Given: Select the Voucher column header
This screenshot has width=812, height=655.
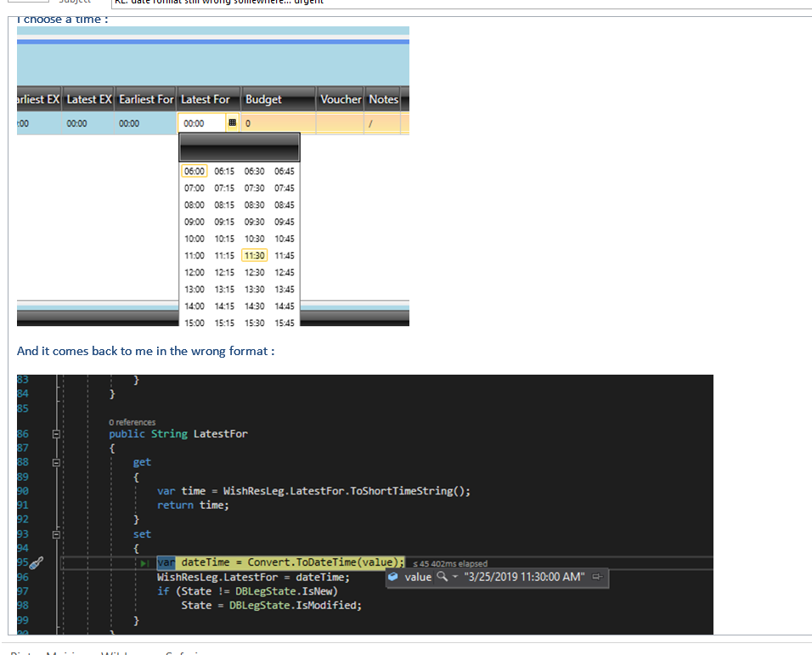Looking at the screenshot, I should click(341, 99).
